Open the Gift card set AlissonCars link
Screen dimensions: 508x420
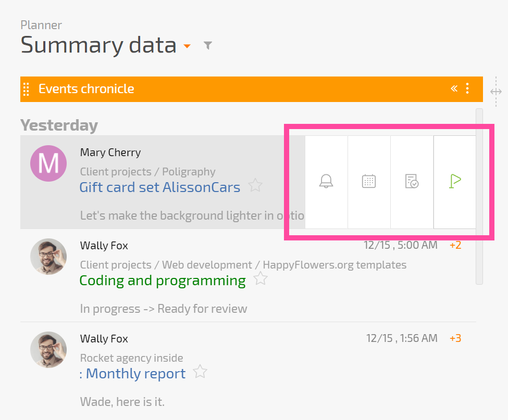[160, 187]
